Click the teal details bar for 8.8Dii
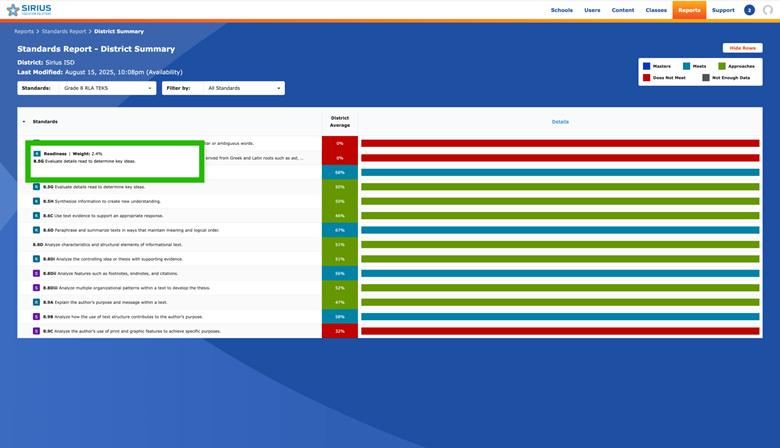 (x=560, y=273)
